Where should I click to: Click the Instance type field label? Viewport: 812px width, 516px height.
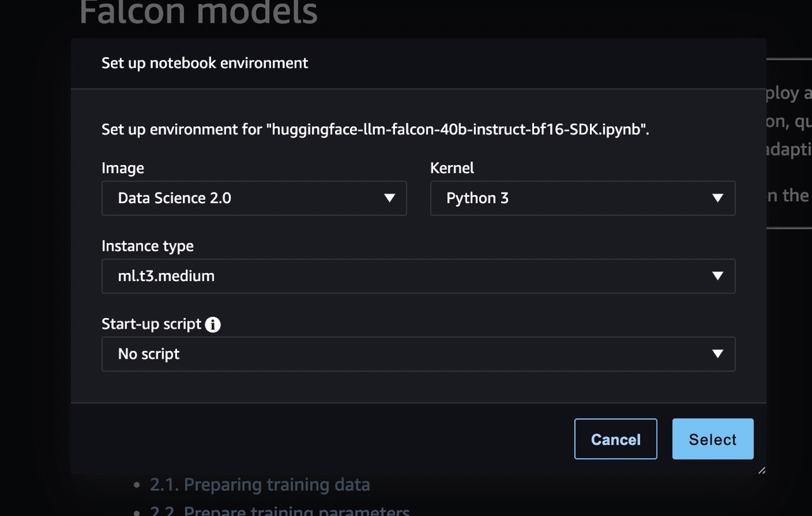coord(147,246)
